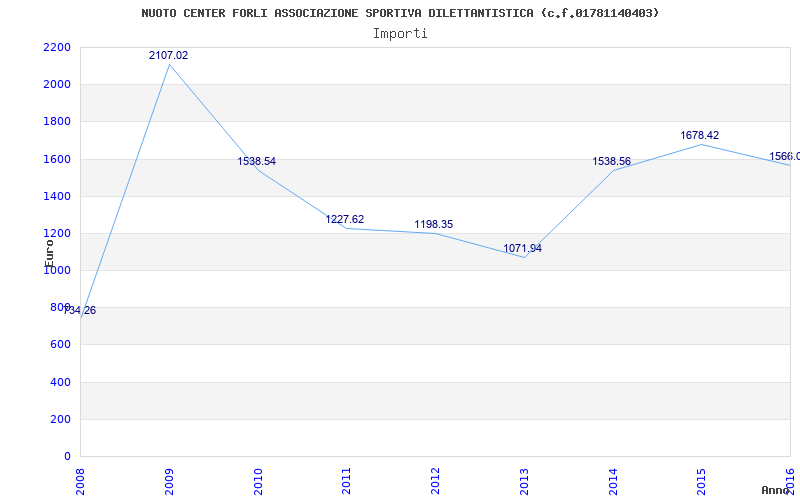Click the 1227.62 data label
Image resolution: width=800 pixels, height=500 pixels.
point(345,219)
